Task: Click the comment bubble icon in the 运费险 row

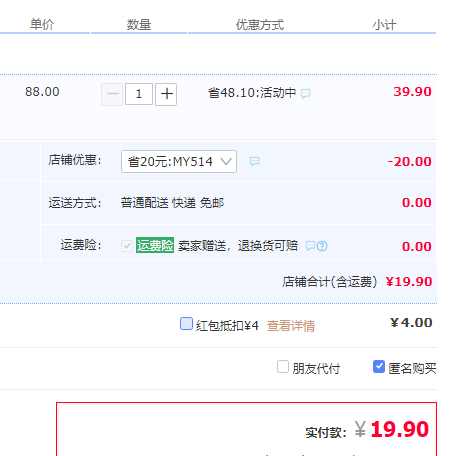Action: click(311, 246)
